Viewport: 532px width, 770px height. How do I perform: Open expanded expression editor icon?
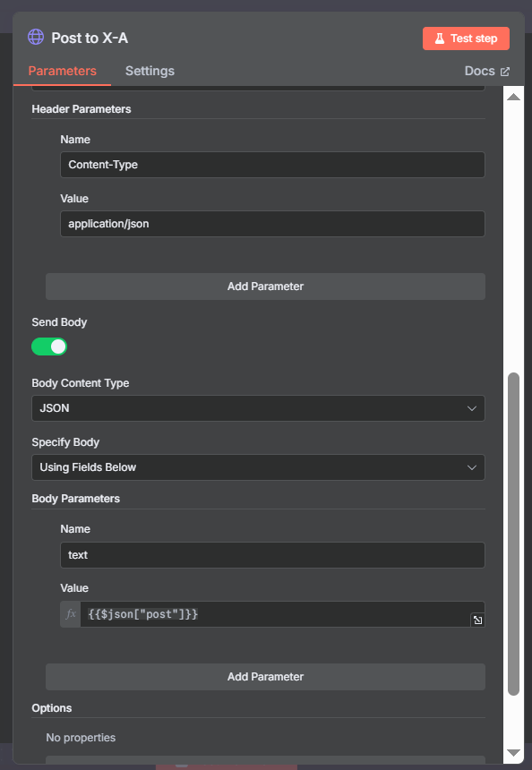click(477, 620)
